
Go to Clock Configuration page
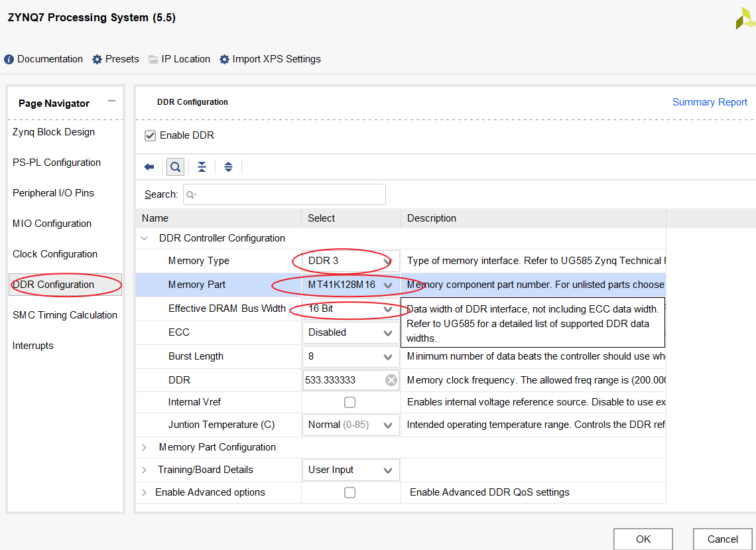[x=55, y=254]
